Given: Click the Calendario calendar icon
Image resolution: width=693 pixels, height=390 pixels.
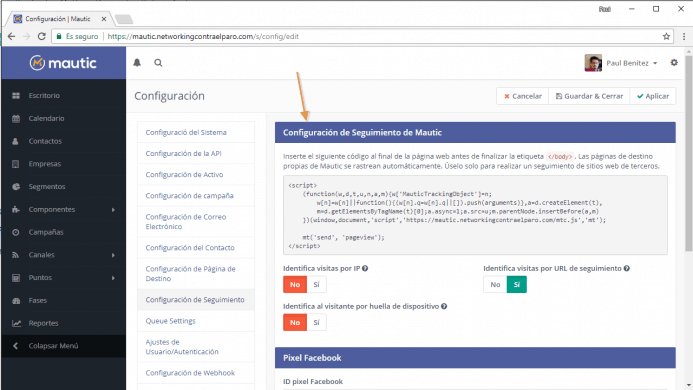Looking at the screenshot, I should click(16, 119).
